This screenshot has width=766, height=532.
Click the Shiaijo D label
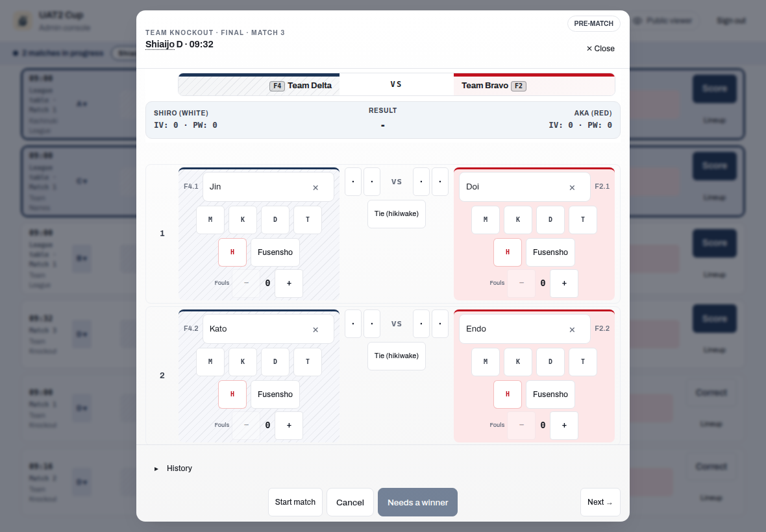(164, 44)
